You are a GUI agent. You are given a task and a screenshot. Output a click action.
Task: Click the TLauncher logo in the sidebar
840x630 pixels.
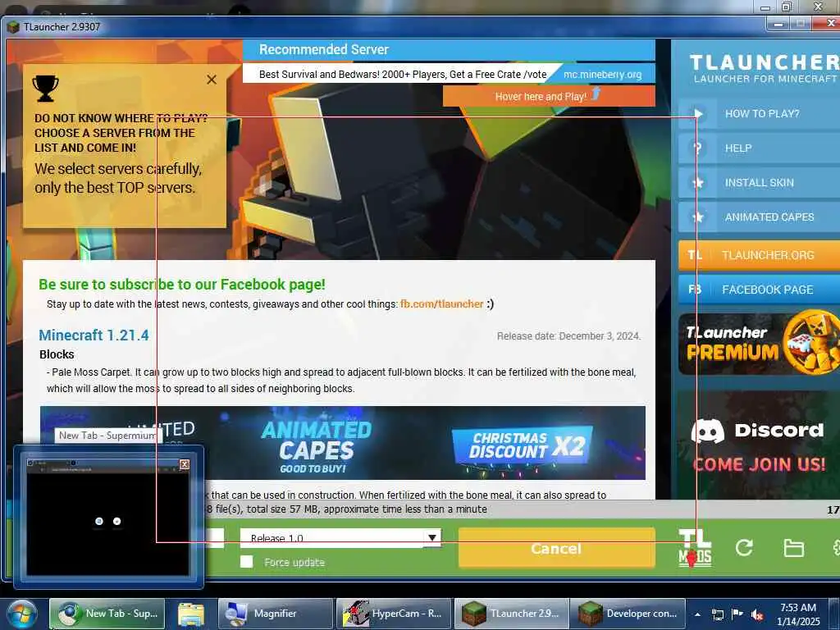click(765, 69)
